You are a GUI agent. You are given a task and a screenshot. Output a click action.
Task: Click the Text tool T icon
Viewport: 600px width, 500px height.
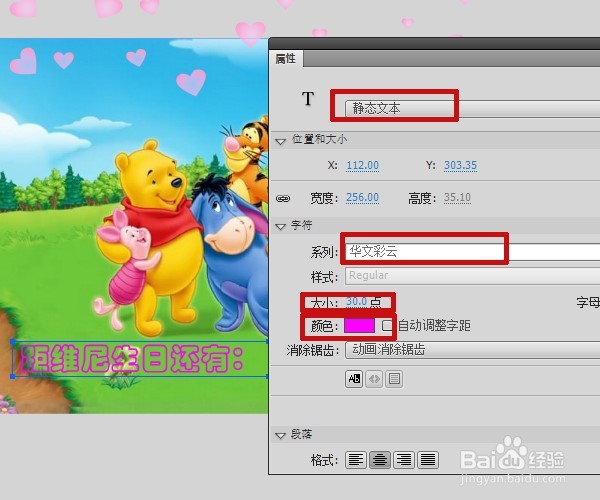(308, 99)
